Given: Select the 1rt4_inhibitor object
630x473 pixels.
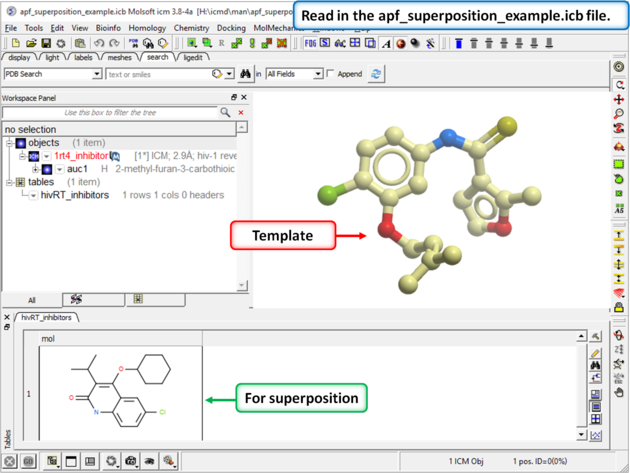Looking at the screenshot, I should point(81,157).
